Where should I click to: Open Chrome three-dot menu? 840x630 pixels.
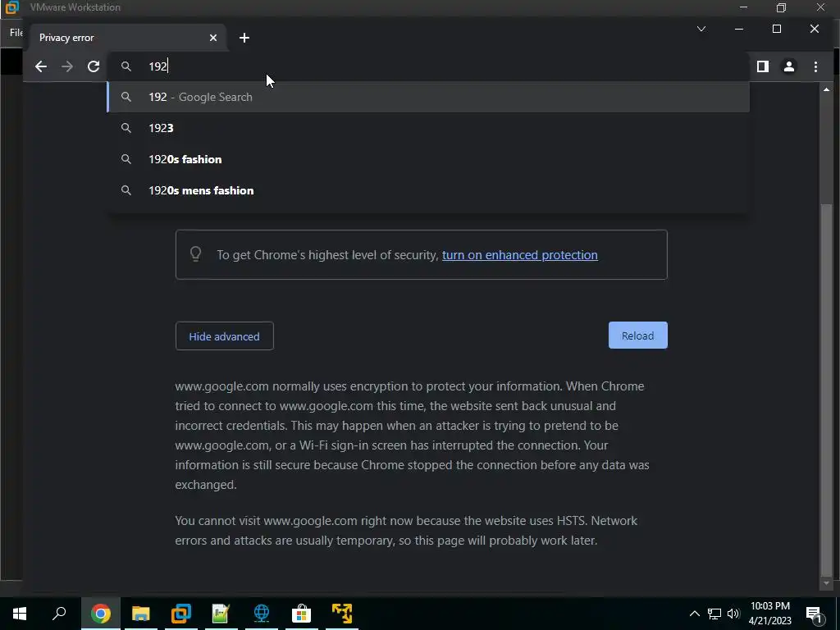click(815, 66)
